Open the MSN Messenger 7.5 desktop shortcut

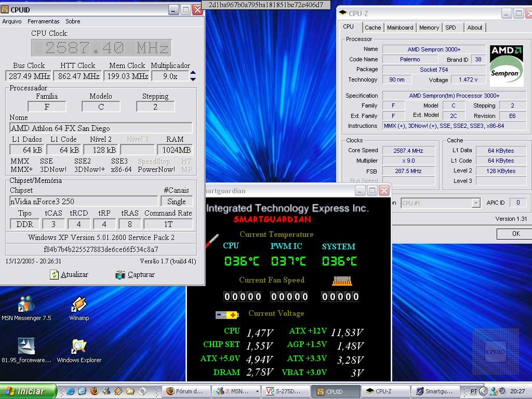click(26, 308)
